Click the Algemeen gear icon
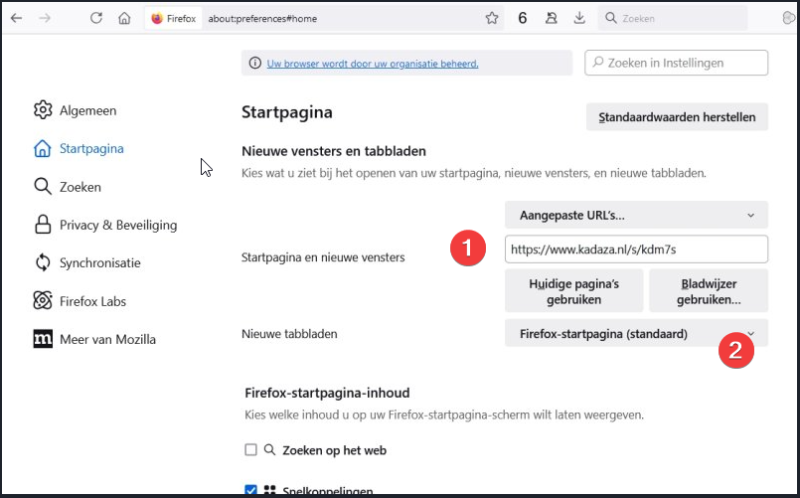This screenshot has height=498, width=800. pyautogui.click(x=42, y=110)
